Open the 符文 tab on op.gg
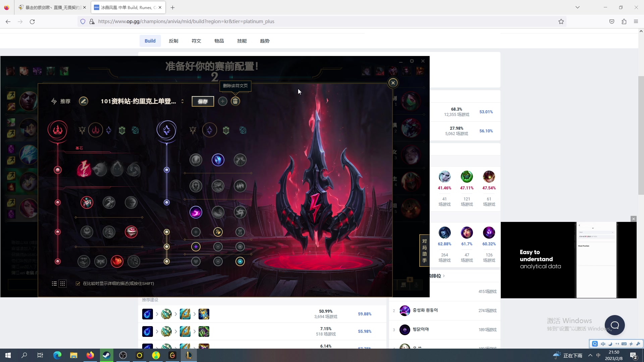Viewport: 644px width, 362px height. (x=196, y=41)
